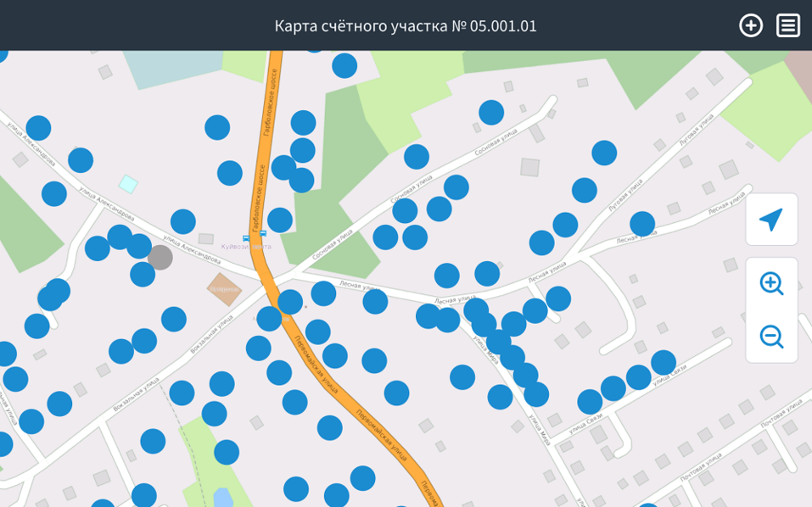Select the gray marker near улица Александрова

(x=160, y=257)
